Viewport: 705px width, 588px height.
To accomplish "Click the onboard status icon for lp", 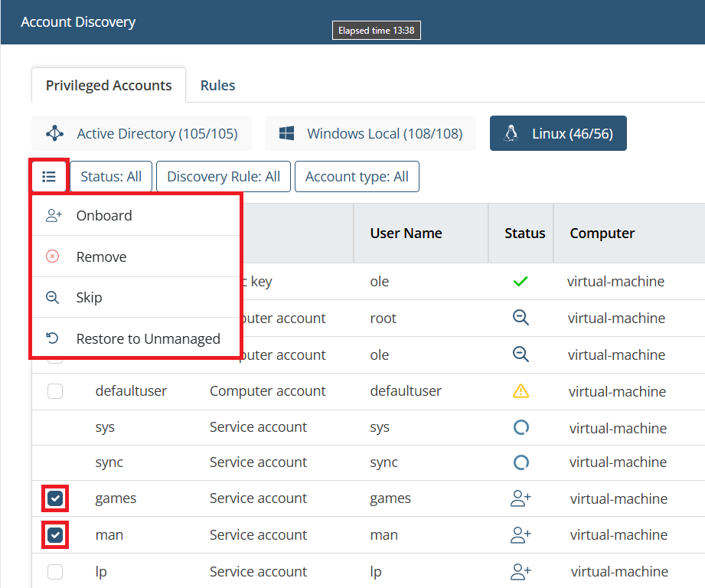I will coord(521,571).
